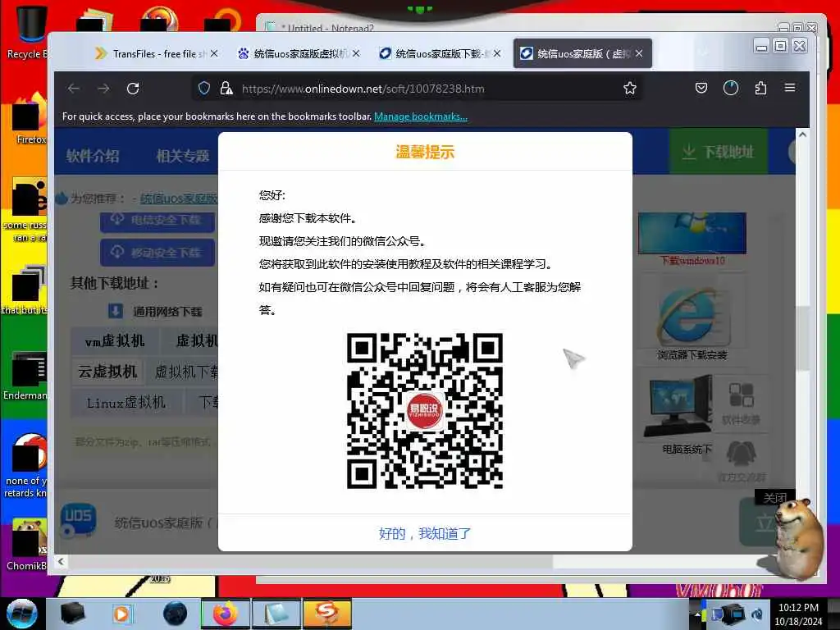Click the QR code image in dialog
This screenshot has height=630, width=840.
tap(425, 410)
